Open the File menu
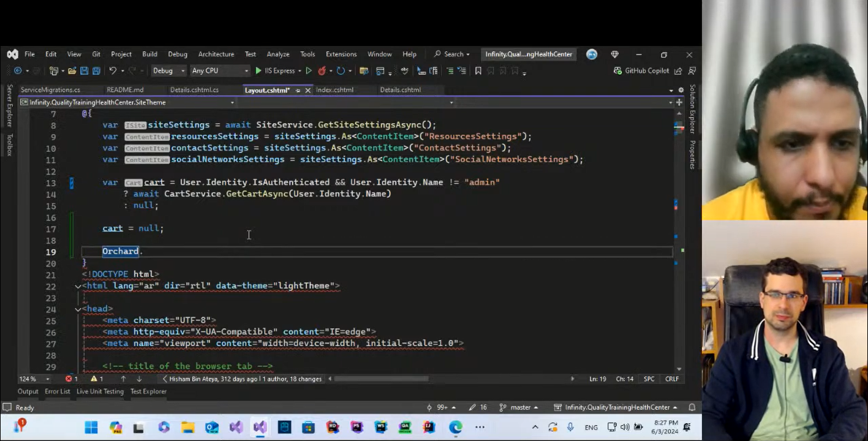Viewport: 868px width, 441px height. click(x=29, y=55)
